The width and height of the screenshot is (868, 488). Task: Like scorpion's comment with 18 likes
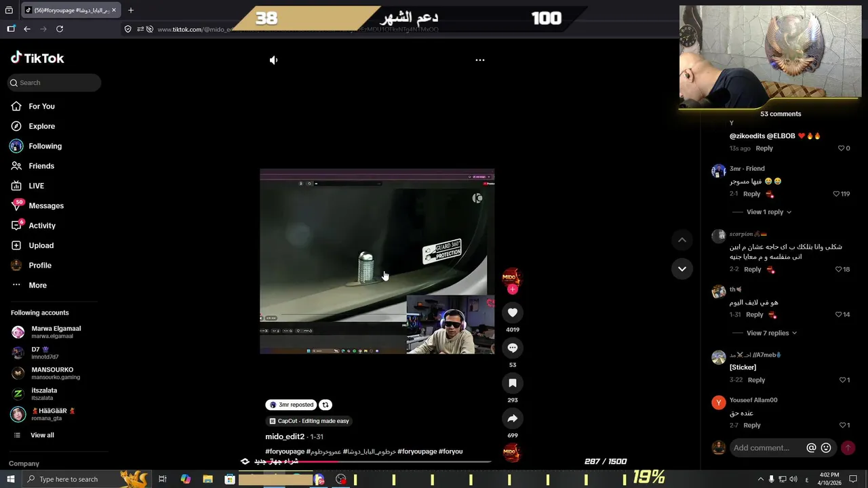point(838,269)
